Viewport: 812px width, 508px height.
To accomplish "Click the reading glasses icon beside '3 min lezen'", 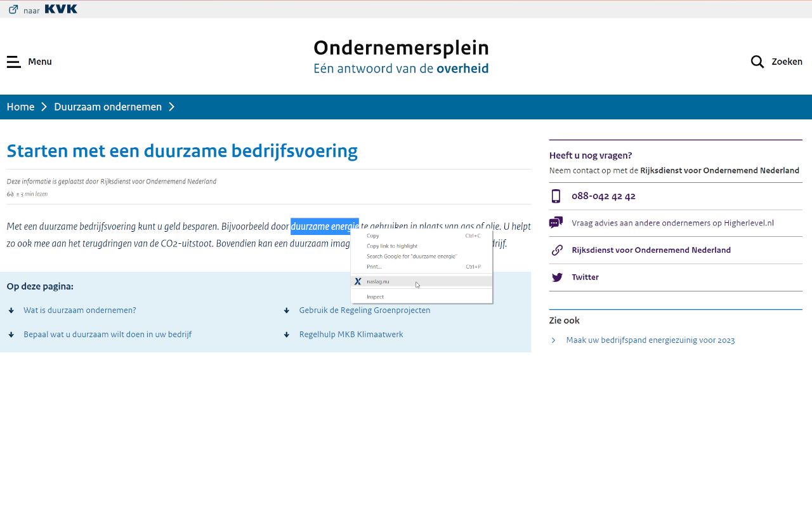I will click(x=10, y=194).
